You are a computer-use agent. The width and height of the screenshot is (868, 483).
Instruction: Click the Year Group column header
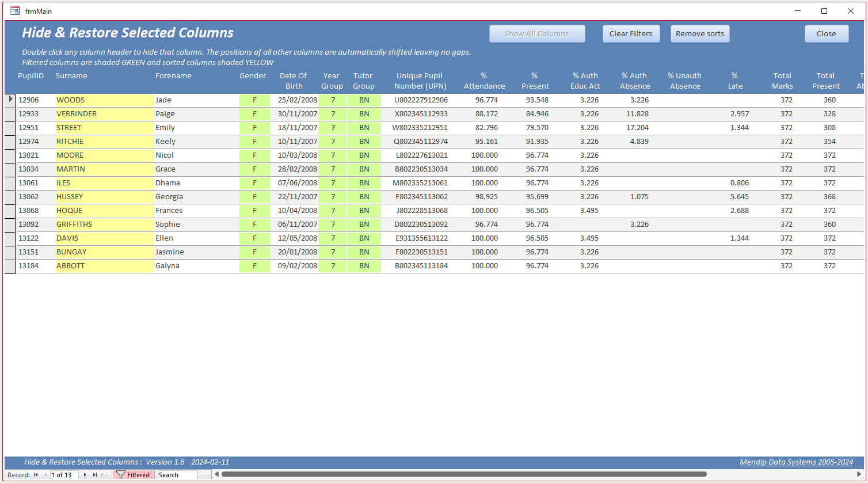point(332,81)
